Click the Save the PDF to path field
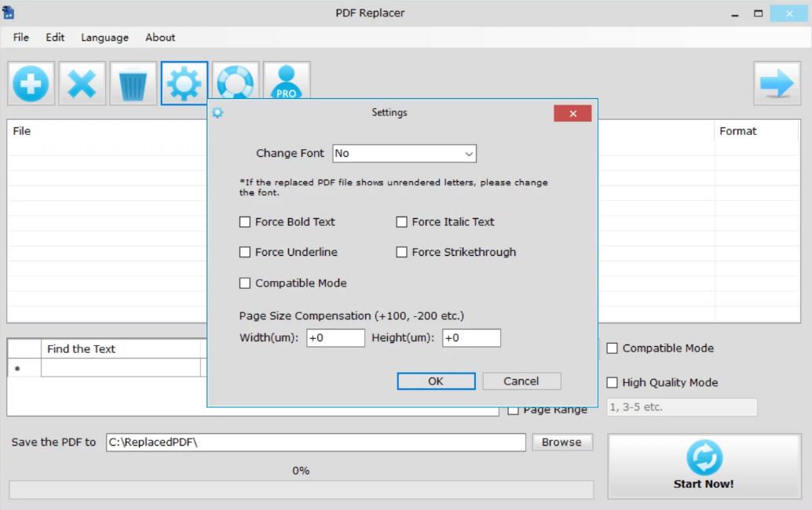 coord(316,443)
